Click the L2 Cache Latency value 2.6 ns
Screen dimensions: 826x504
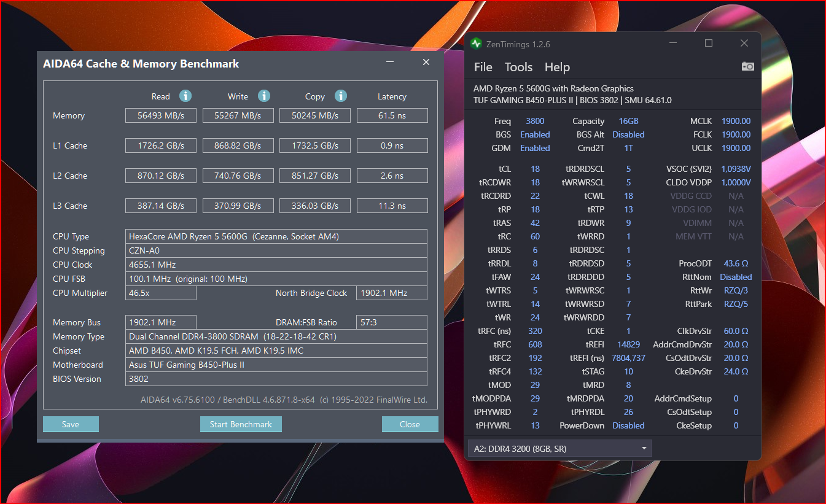tap(392, 176)
